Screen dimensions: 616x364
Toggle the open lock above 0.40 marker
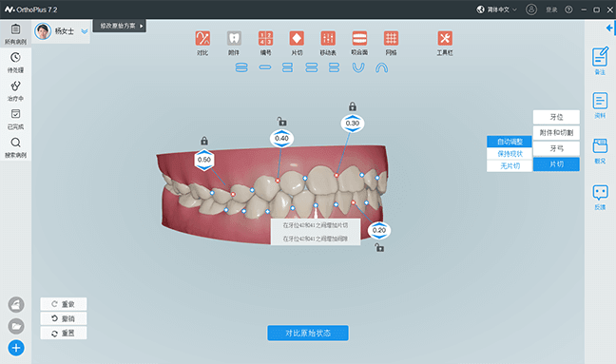tap(281, 121)
